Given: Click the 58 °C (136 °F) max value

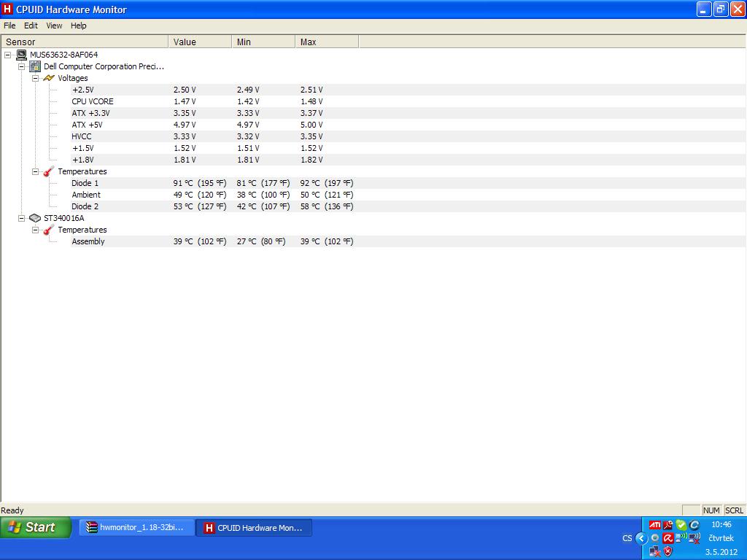Looking at the screenshot, I should coord(327,206).
